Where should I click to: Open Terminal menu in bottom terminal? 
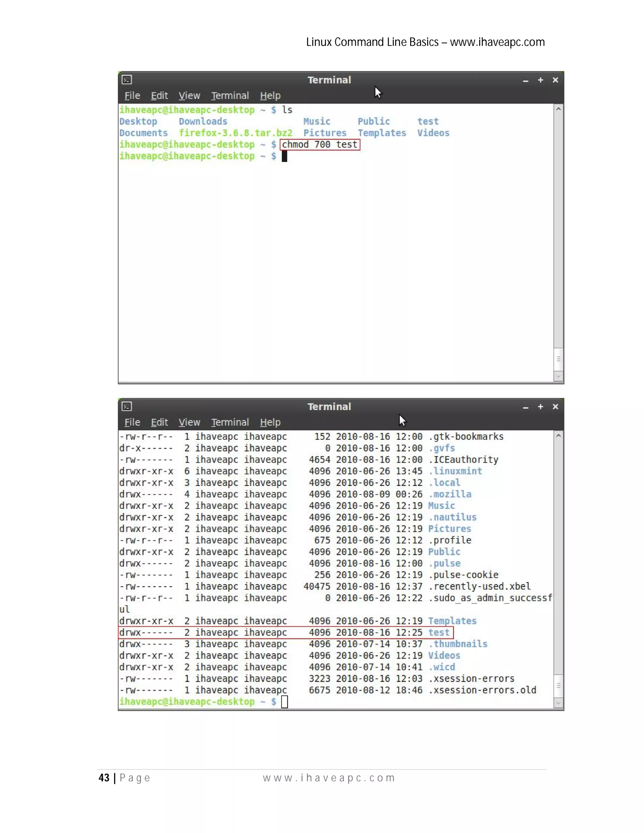230,422
